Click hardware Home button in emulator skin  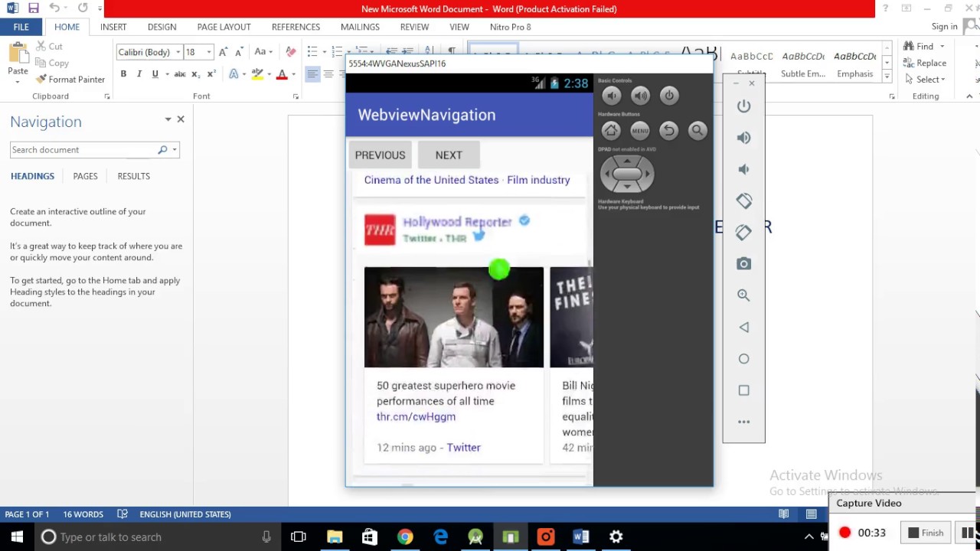pyautogui.click(x=611, y=131)
